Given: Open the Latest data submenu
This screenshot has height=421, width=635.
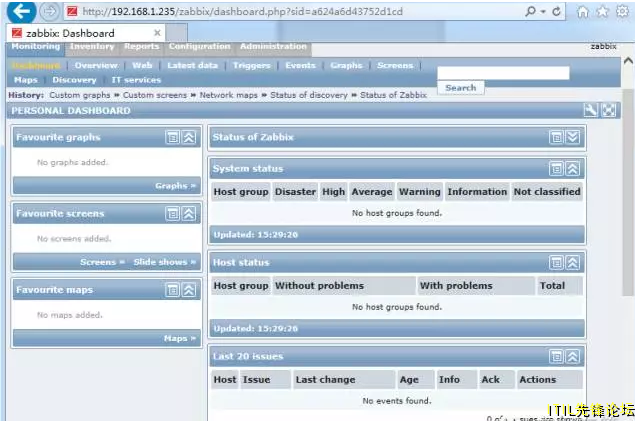Looking at the screenshot, I should coord(192,66).
